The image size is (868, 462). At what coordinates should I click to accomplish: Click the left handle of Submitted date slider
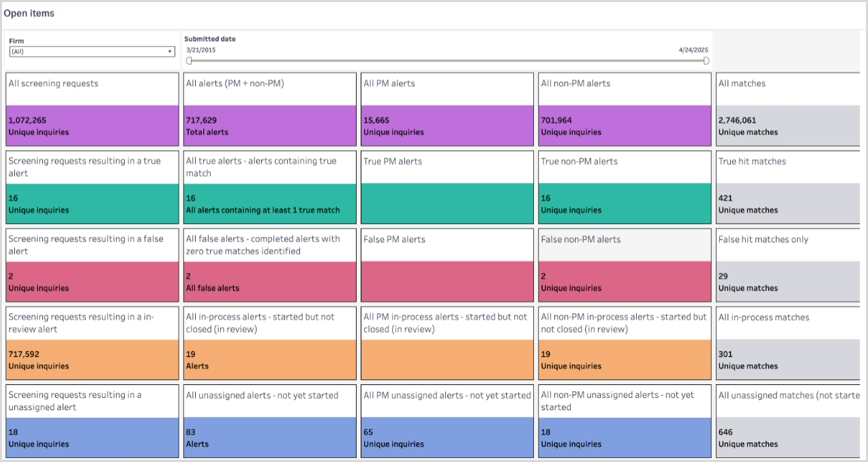[189, 61]
